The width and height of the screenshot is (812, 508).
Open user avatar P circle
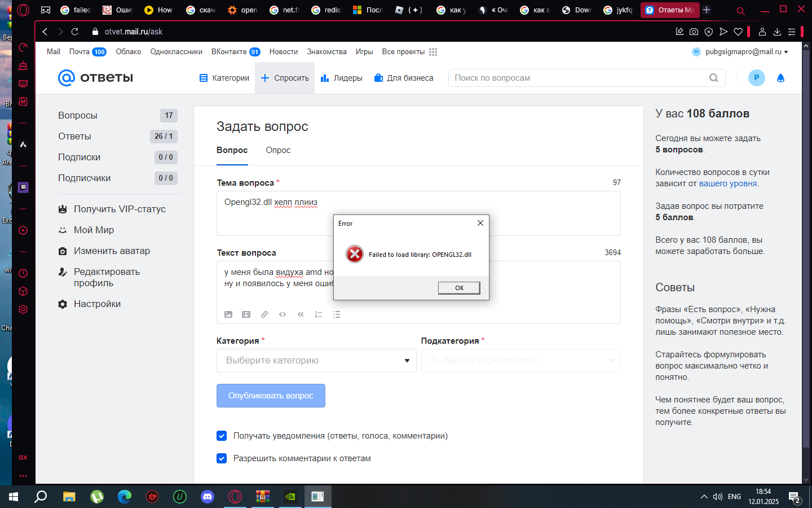[x=757, y=78]
